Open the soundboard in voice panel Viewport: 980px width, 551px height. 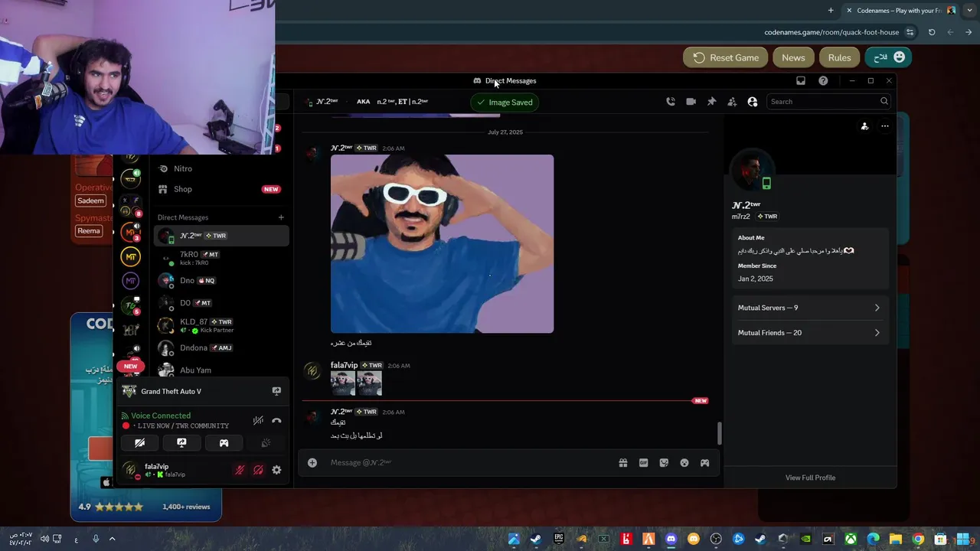[266, 443]
